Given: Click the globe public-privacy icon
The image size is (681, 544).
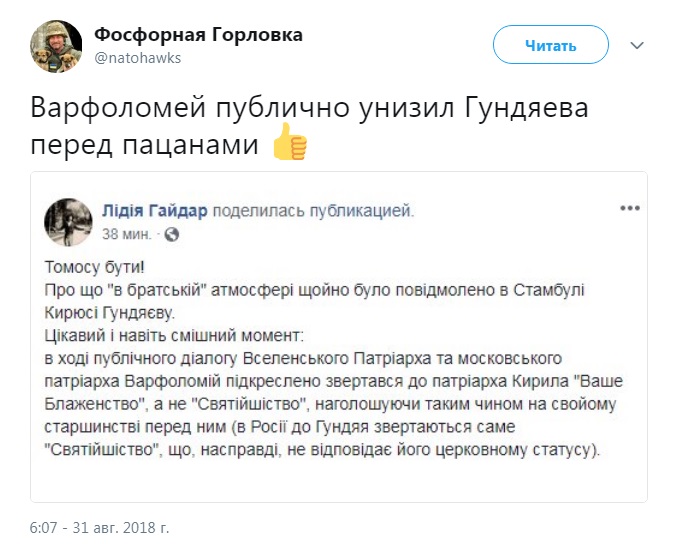Looking at the screenshot, I should 170,235.
